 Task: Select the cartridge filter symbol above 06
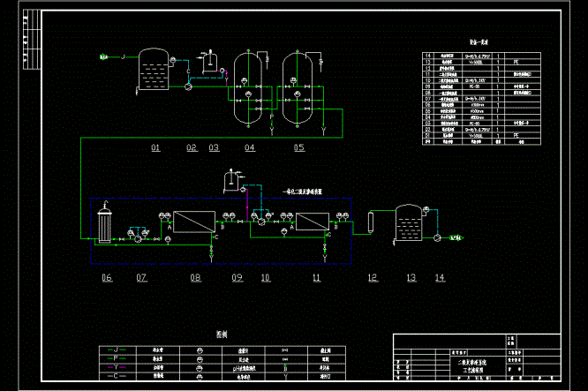click(x=105, y=225)
